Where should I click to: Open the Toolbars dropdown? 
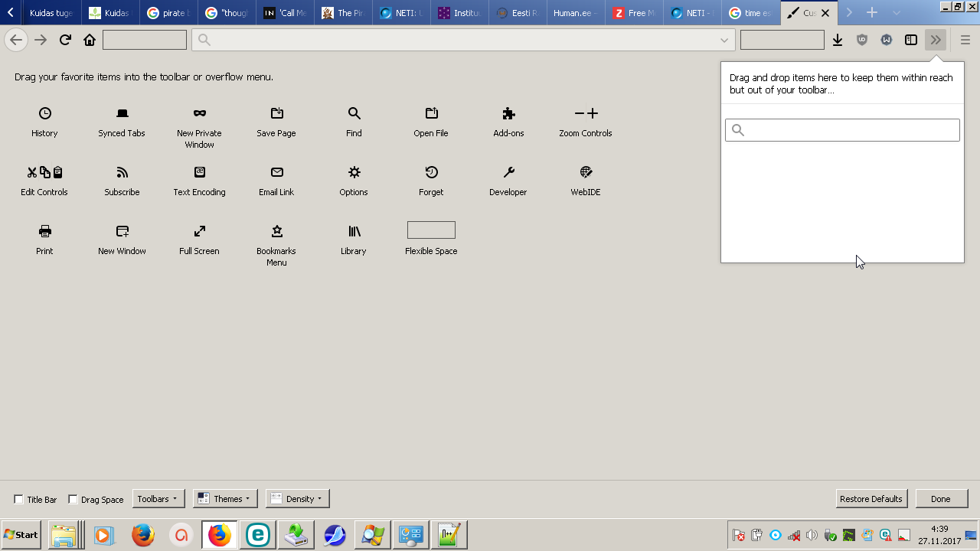[158, 499]
